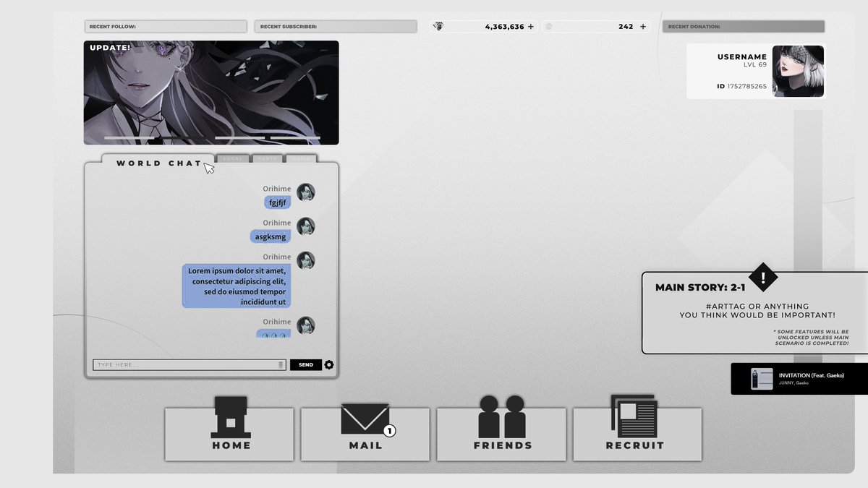Click the emoji chat bubble from Orihime
Viewport: 868px width, 488px height.
point(273,333)
